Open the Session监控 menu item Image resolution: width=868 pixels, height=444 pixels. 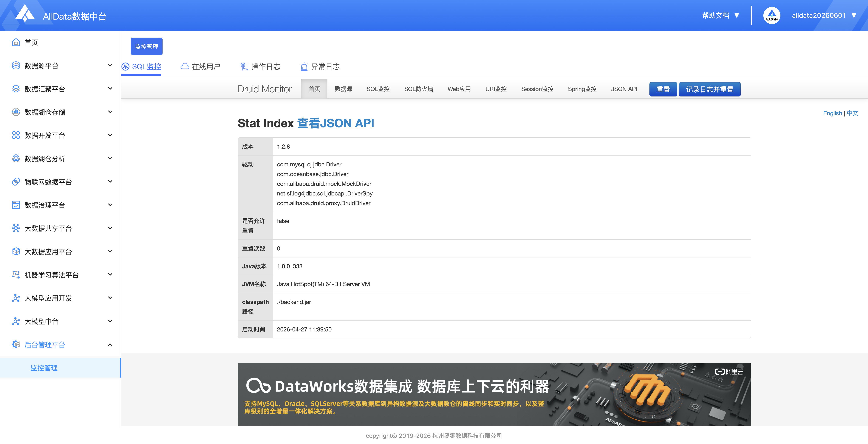coord(537,89)
